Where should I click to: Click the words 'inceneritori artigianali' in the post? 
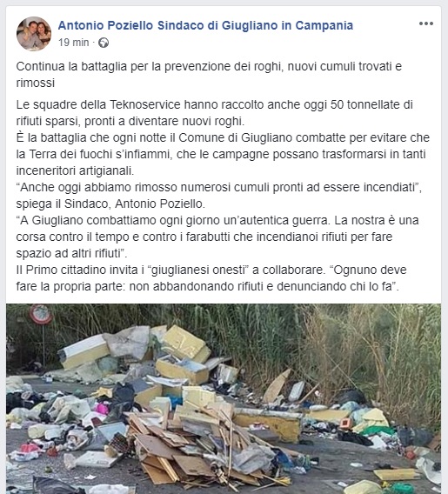[x=75, y=170]
